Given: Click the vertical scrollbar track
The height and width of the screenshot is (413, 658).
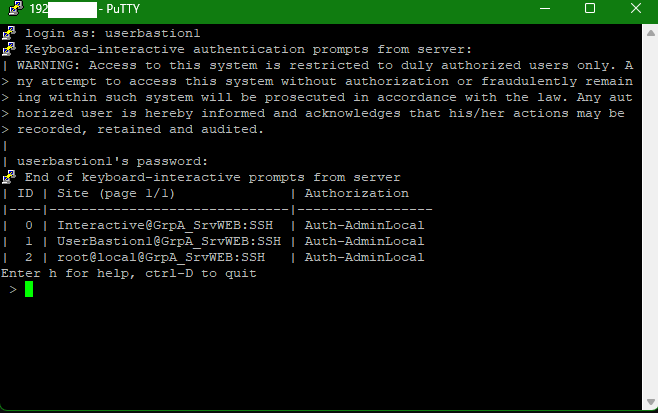Looking at the screenshot, I should [x=647, y=220].
